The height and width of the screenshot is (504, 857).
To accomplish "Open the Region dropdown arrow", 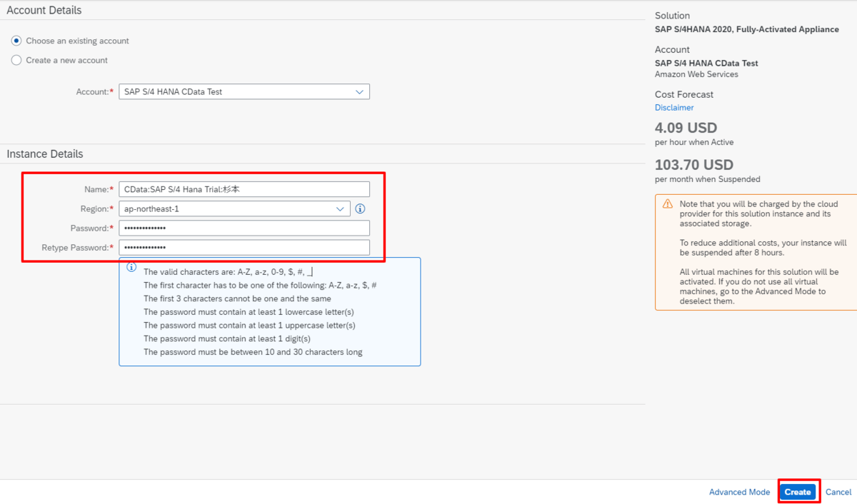I will tap(340, 209).
